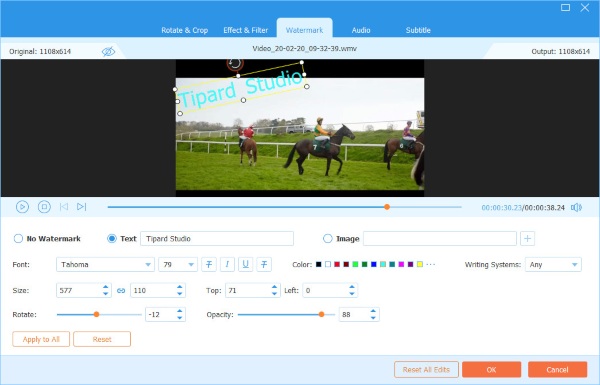
Task: Jump to previous frame
Action: [64, 207]
